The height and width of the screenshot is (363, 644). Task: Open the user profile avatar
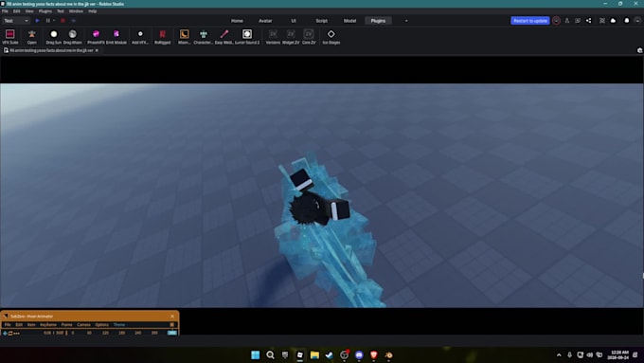coord(637,21)
